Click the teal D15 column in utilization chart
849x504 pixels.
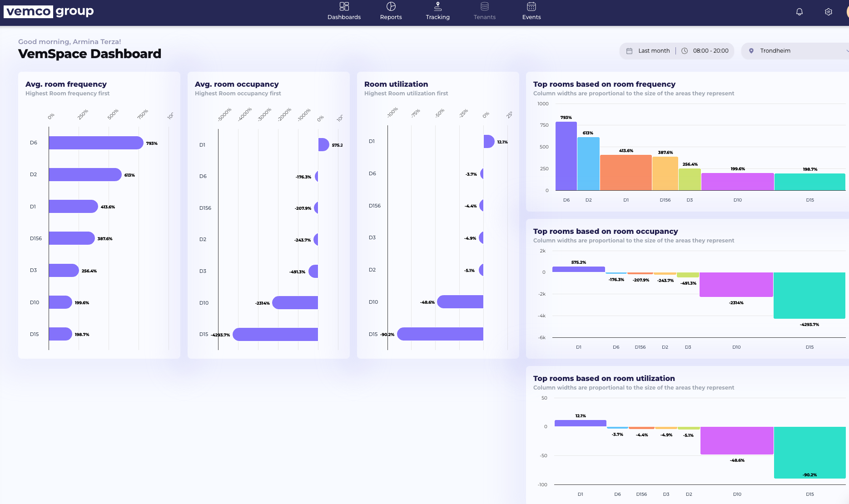point(809,452)
